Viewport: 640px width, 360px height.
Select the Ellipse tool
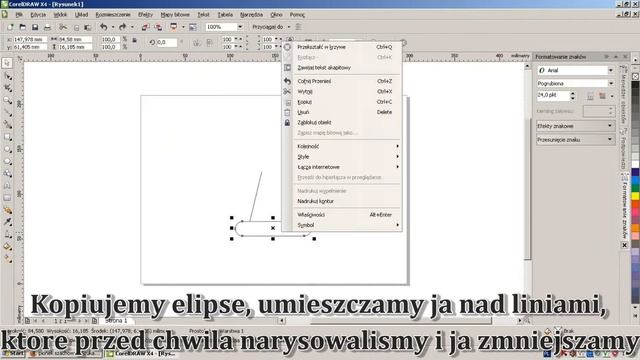pyautogui.click(x=7, y=149)
